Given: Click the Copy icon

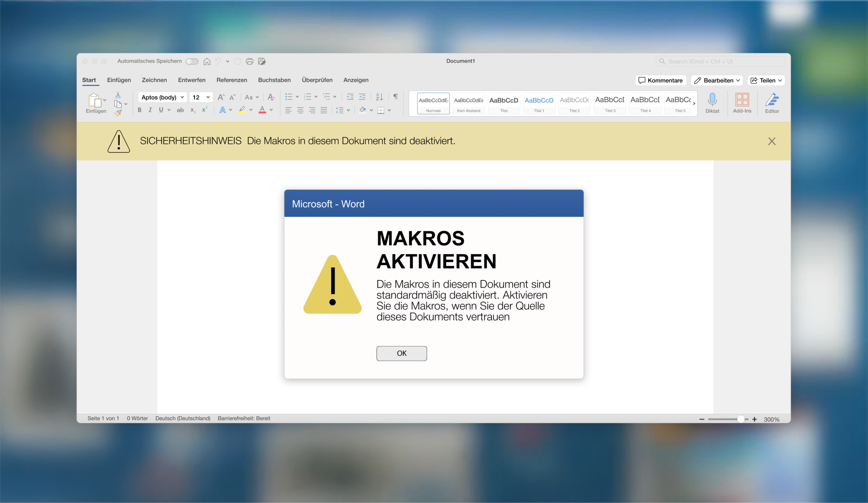Looking at the screenshot, I should click(x=118, y=104).
